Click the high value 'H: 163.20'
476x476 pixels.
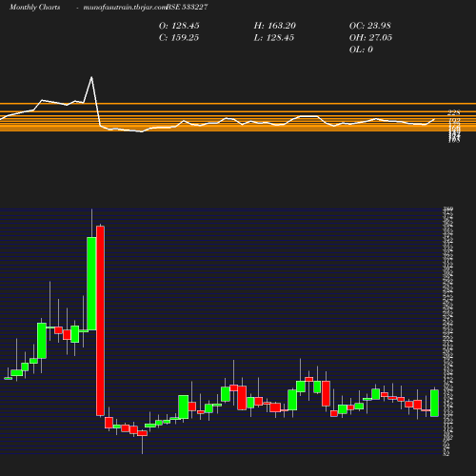275,26
